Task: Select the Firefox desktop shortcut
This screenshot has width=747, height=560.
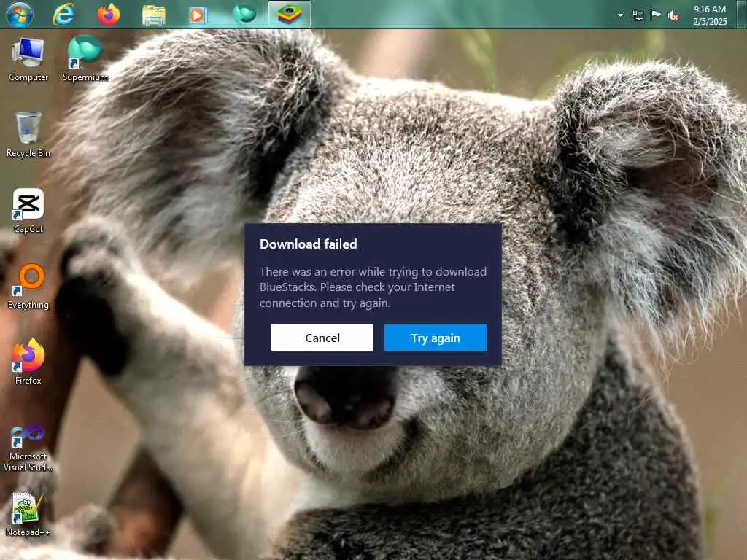Action: [28, 362]
